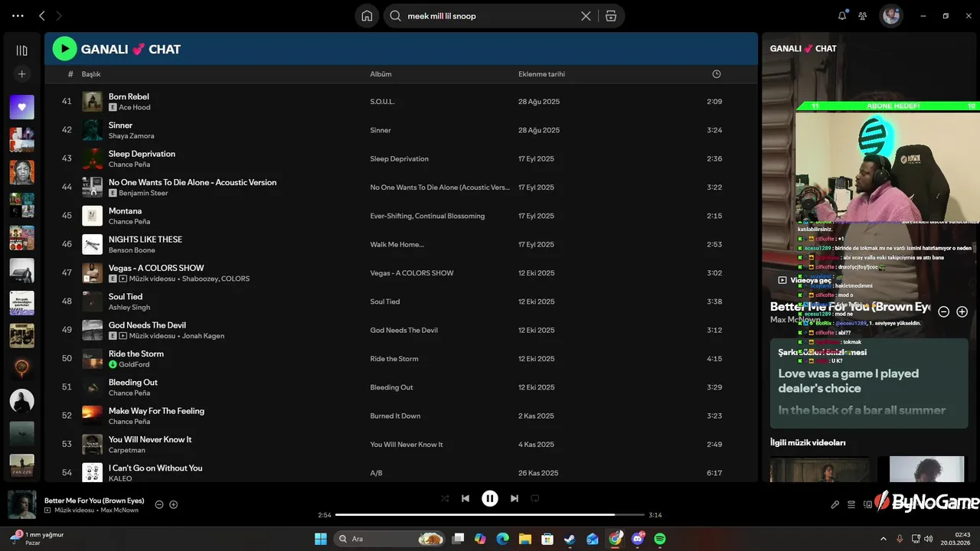The image size is (980, 551).
Task: Go forward with the right arrow
Action: [59, 15]
